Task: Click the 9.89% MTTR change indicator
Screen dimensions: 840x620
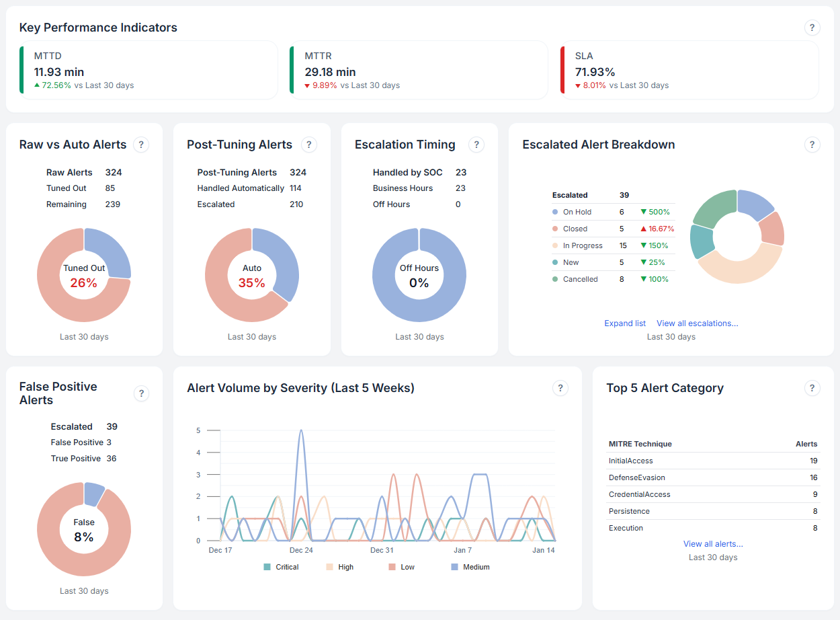Action: coord(321,85)
